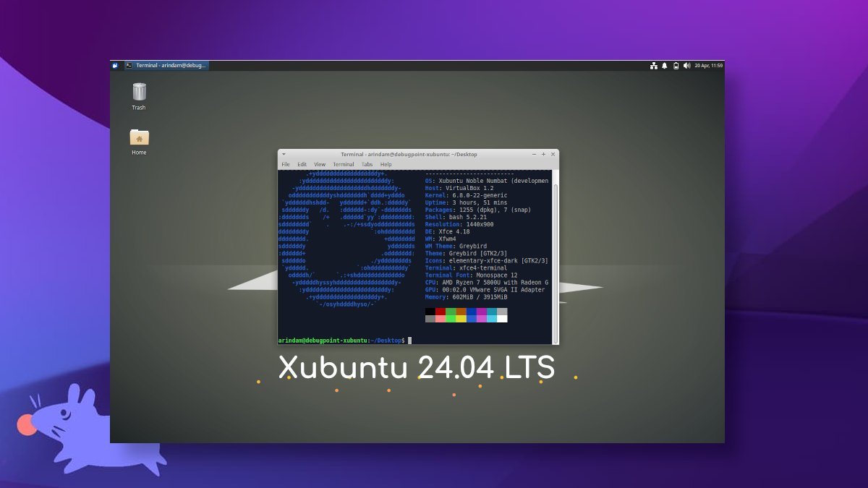The image size is (868, 488).
Task: Click the red swatch in the top color row
Action: 441,312
